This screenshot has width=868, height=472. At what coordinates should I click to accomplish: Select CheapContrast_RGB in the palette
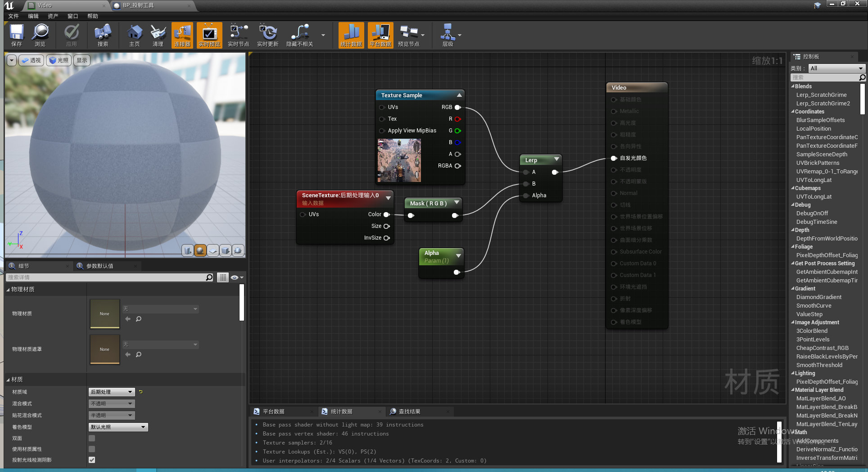click(822, 348)
